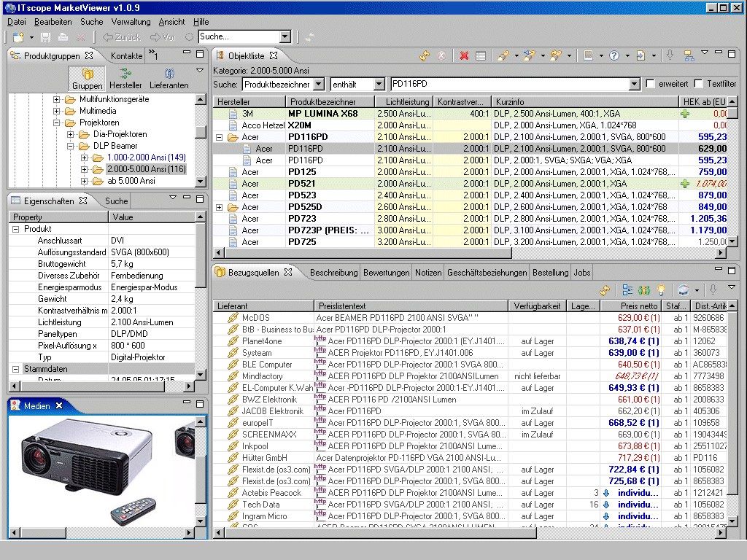This screenshot has width=747, height=560.
Task: Collapse the Acer PD116PD group row
Action: 219,137
